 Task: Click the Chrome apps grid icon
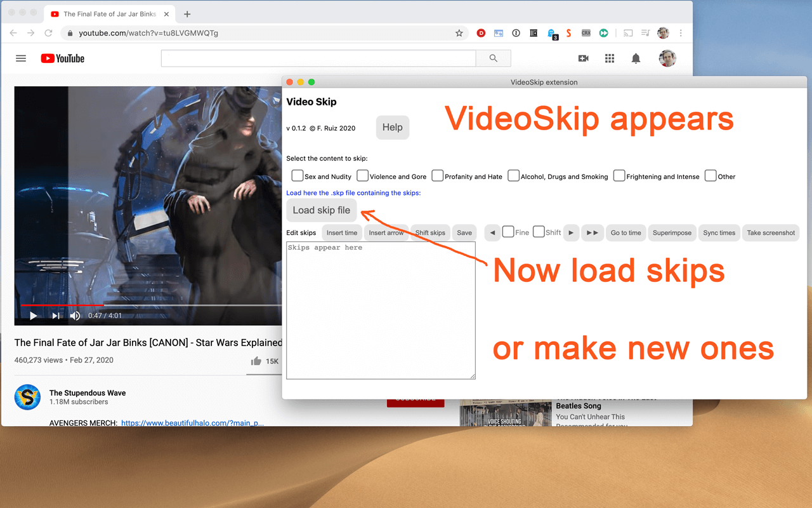click(x=609, y=58)
